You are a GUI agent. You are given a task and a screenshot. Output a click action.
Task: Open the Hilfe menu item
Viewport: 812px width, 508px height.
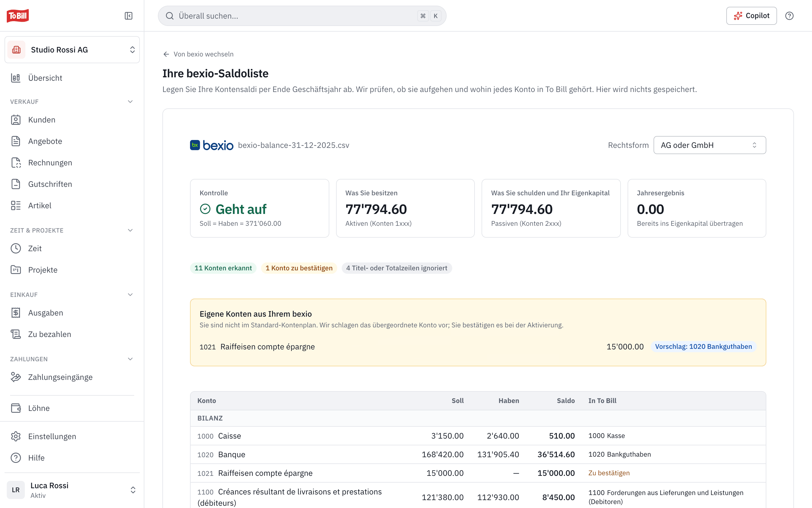coord(72,458)
